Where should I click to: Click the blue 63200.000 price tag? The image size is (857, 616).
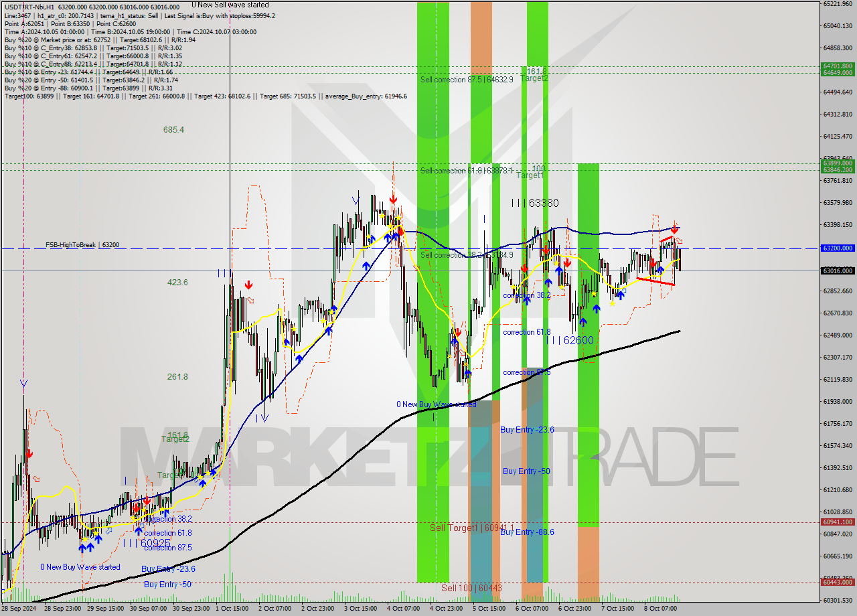tap(837, 248)
